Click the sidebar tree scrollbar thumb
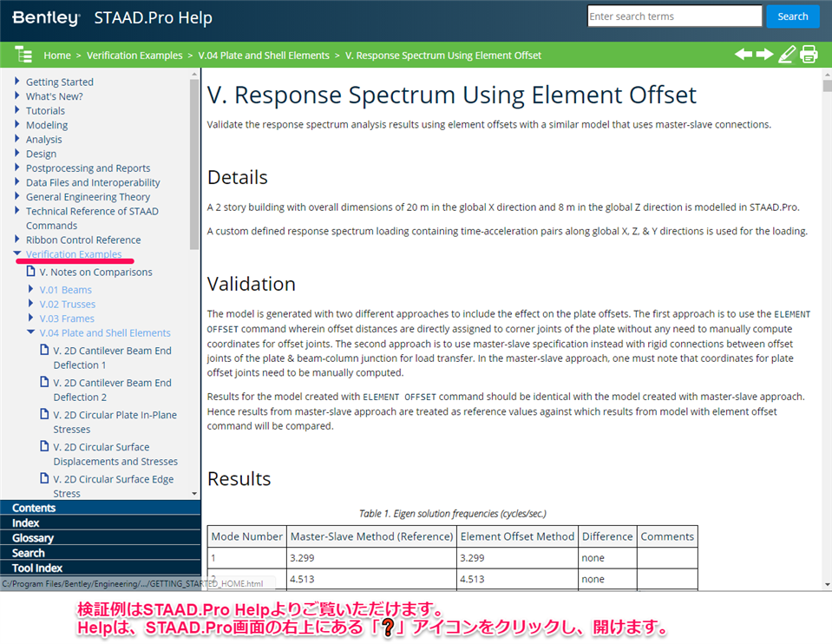This screenshot has width=832, height=644. [194, 164]
